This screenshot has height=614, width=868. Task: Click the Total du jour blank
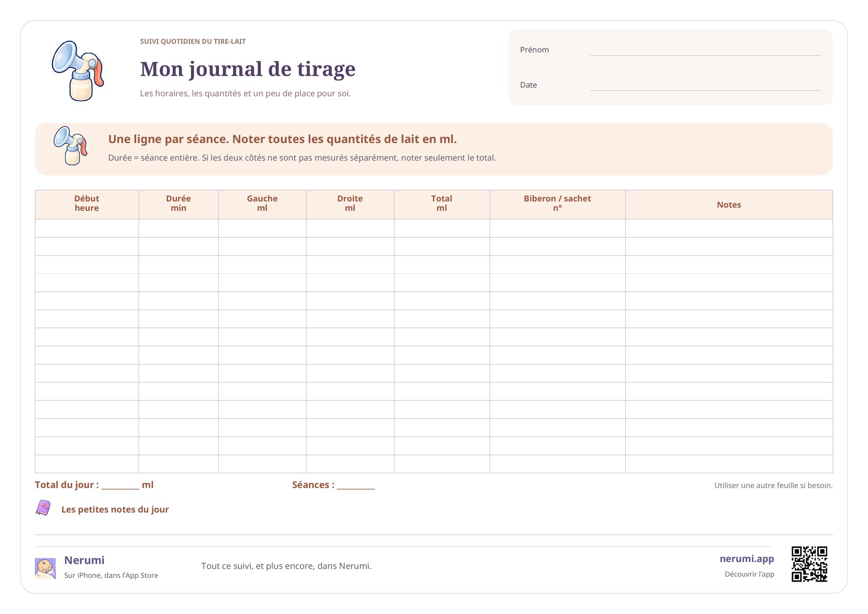click(x=120, y=486)
